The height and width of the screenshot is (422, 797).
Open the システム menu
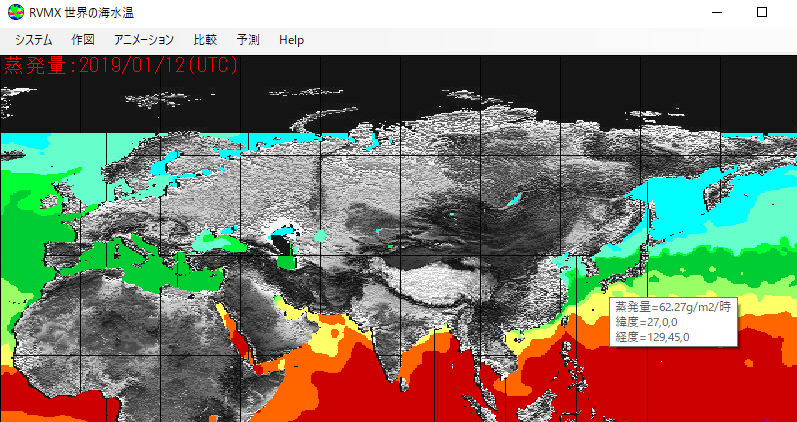coord(34,40)
